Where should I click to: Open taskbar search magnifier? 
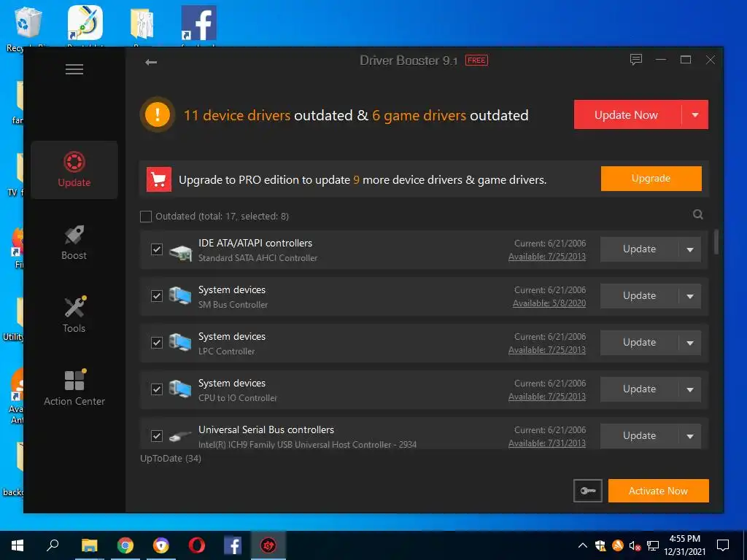(x=53, y=545)
